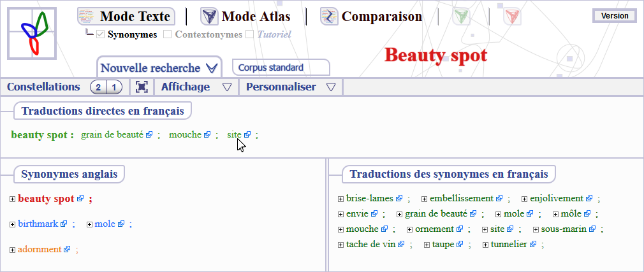Follow the adornment synonym link

coord(39,249)
